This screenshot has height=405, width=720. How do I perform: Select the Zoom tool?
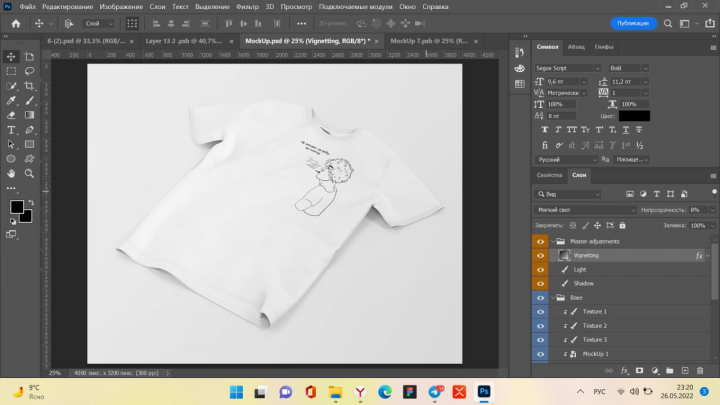pyautogui.click(x=29, y=174)
